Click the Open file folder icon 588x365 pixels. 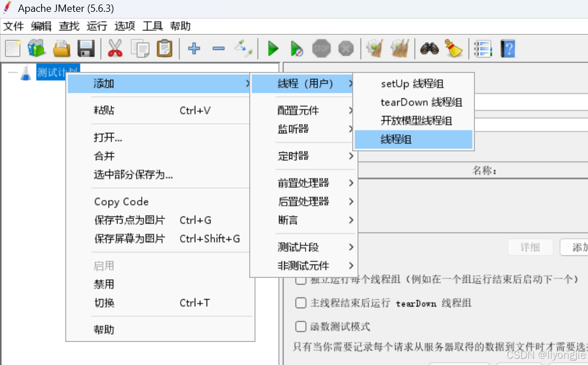pyautogui.click(x=61, y=48)
